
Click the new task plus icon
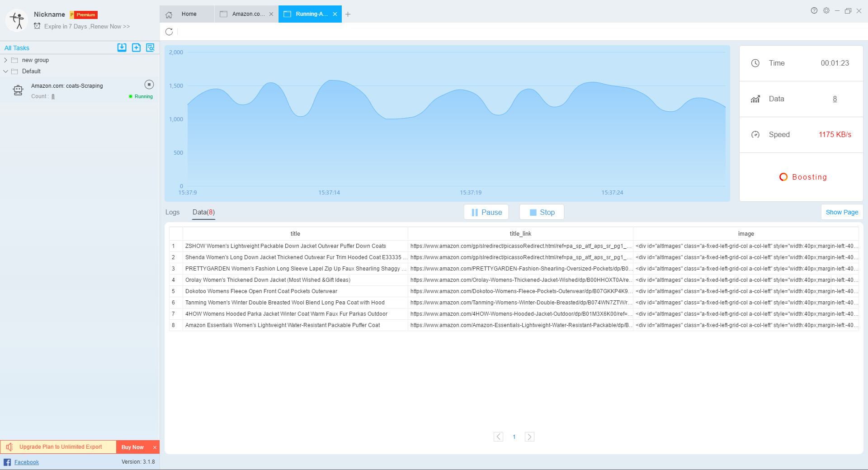click(136, 47)
